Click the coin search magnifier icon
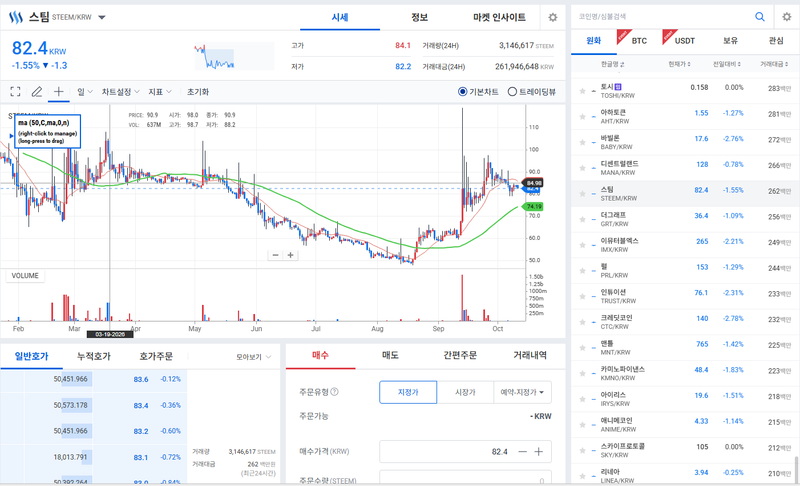The image size is (800, 486). coord(760,17)
